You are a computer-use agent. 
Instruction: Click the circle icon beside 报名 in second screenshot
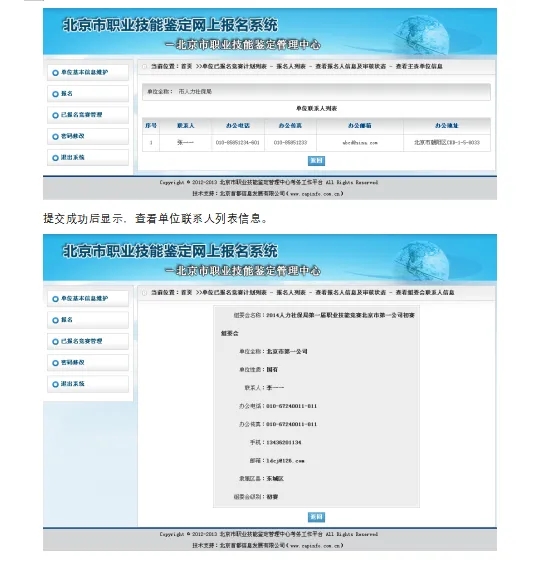[55, 320]
